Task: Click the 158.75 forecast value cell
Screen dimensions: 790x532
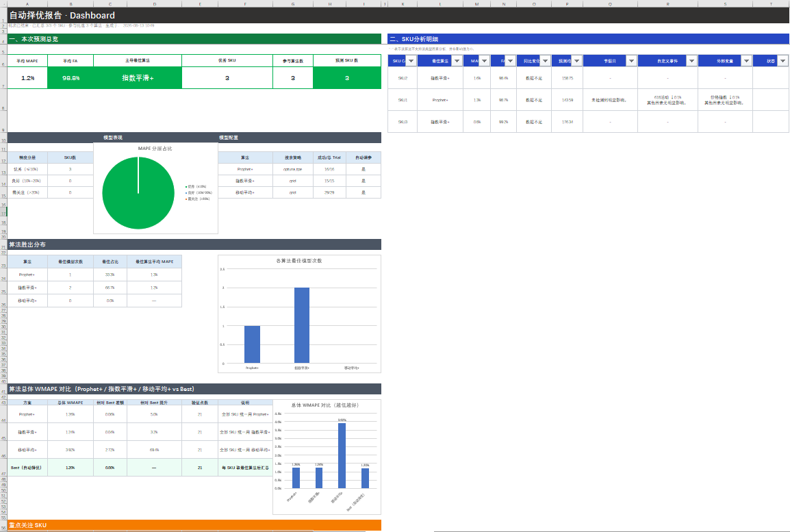Action: point(568,78)
